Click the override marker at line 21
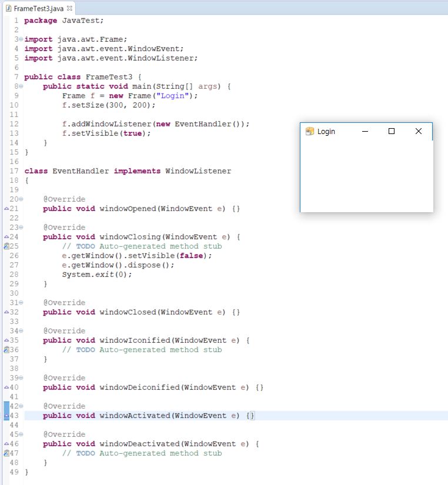448x485 pixels. tap(6, 209)
